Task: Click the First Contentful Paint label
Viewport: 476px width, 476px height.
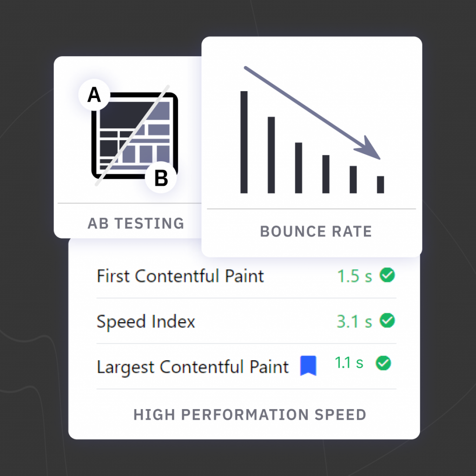Action: pos(180,276)
